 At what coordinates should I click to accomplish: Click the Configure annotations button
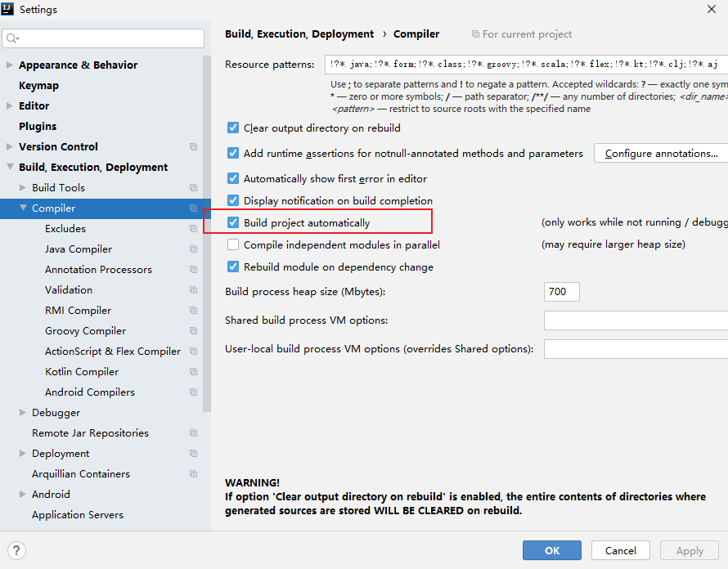(x=661, y=154)
